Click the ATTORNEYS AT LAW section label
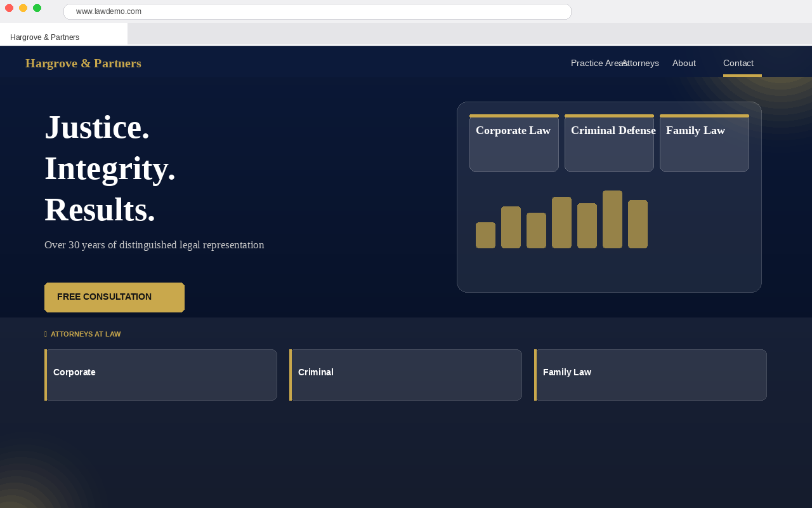This screenshot has height=508, width=812. [86, 334]
